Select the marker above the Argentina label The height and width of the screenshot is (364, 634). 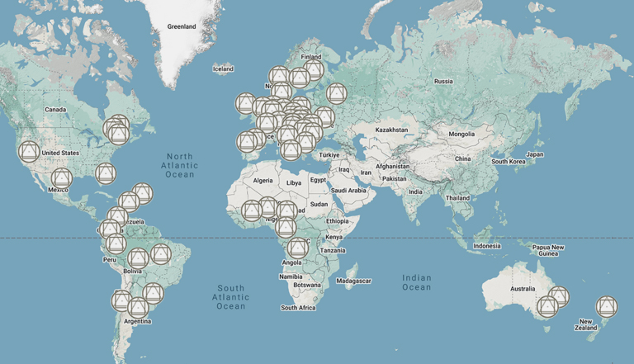139,308
